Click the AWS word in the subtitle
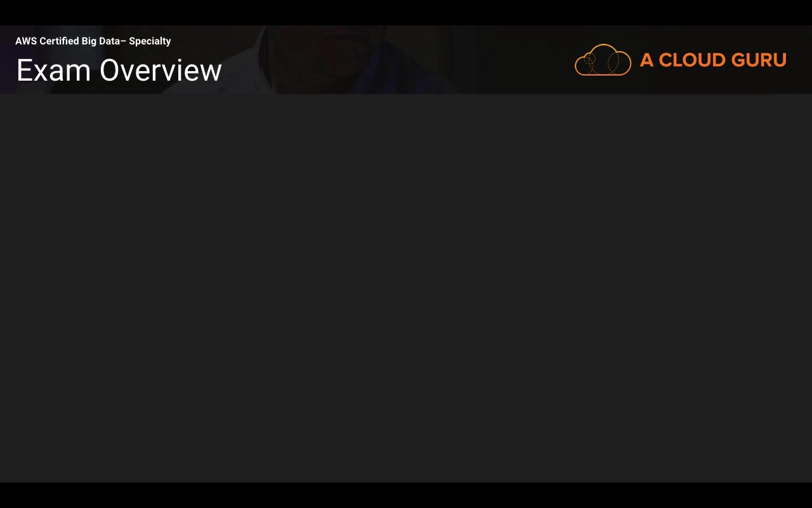 point(26,41)
